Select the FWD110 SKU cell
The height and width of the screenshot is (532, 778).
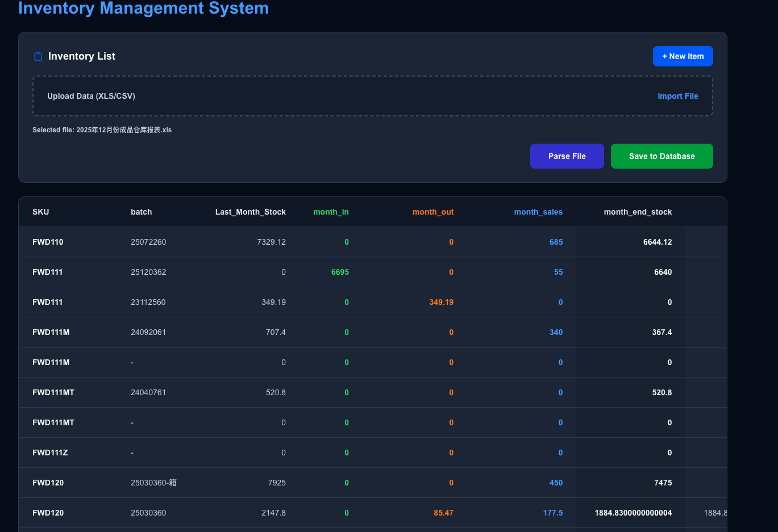[48, 242]
